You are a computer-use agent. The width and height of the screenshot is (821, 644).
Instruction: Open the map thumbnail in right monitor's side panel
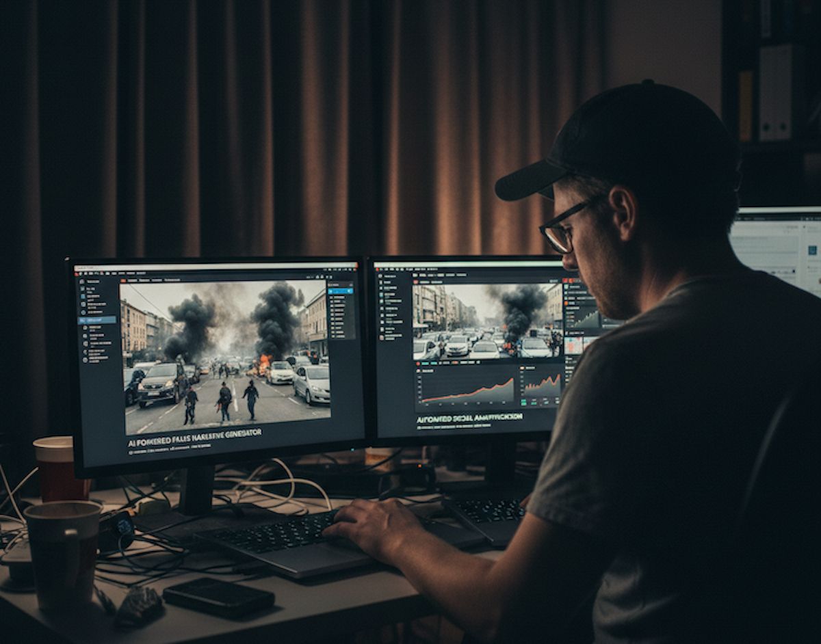(572, 344)
